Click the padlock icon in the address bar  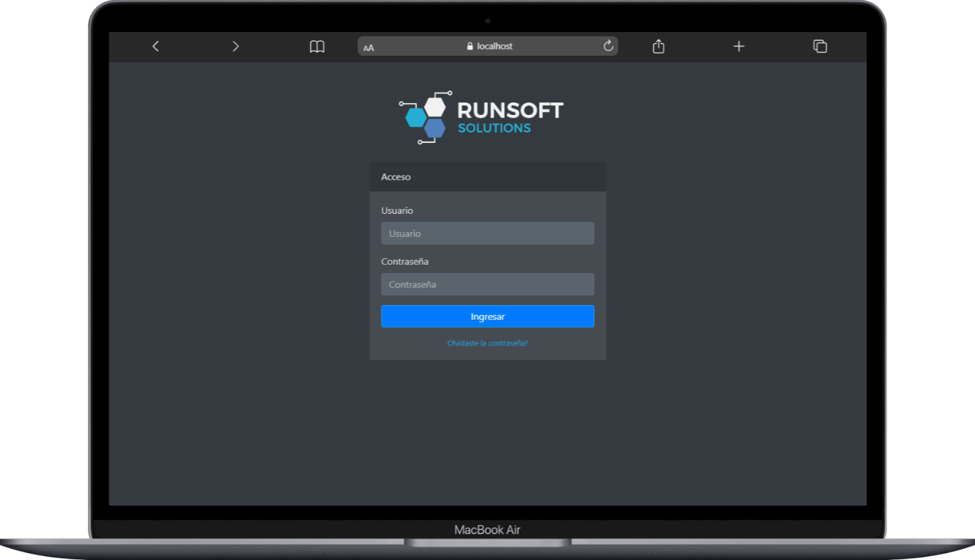470,46
